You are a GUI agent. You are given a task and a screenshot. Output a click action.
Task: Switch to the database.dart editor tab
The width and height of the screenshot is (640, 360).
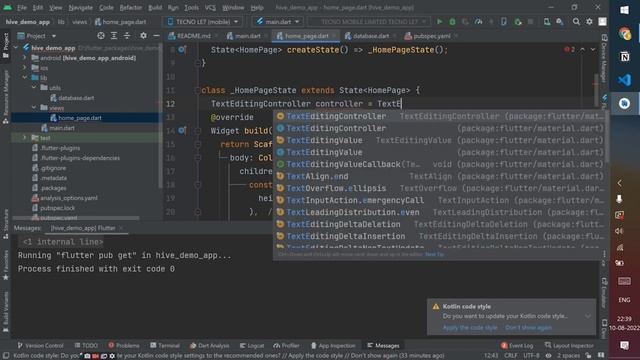(370, 36)
